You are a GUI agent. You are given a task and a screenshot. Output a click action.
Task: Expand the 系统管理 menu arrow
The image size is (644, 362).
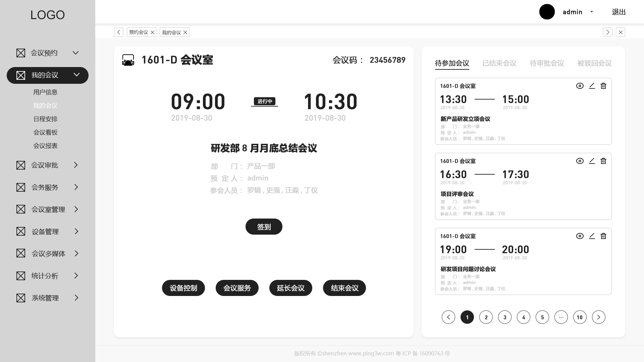click(76, 298)
